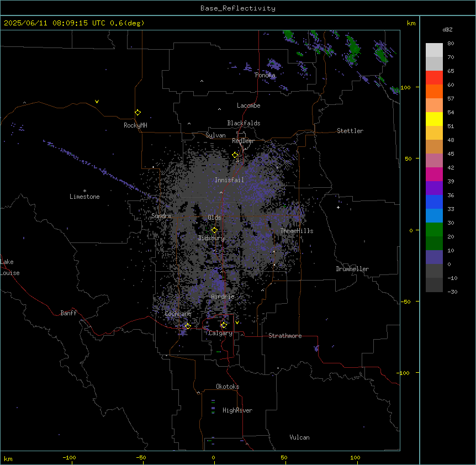476x465 pixels.
Task: Click the 50 tick on the right axis
Action: click(x=408, y=158)
